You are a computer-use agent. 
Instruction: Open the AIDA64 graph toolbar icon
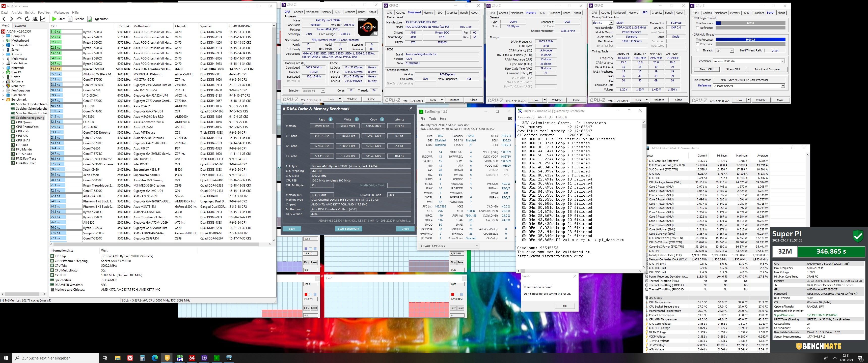tap(43, 19)
